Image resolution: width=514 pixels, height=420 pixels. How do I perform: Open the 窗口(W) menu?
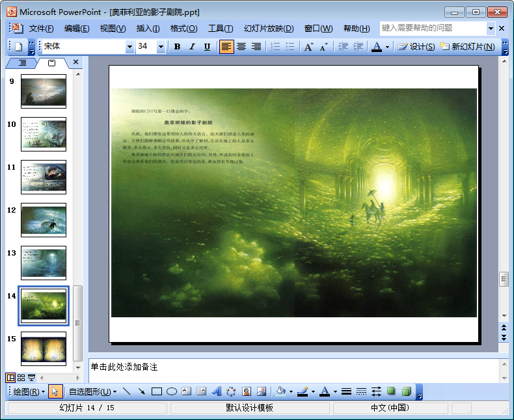click(318, 29)
